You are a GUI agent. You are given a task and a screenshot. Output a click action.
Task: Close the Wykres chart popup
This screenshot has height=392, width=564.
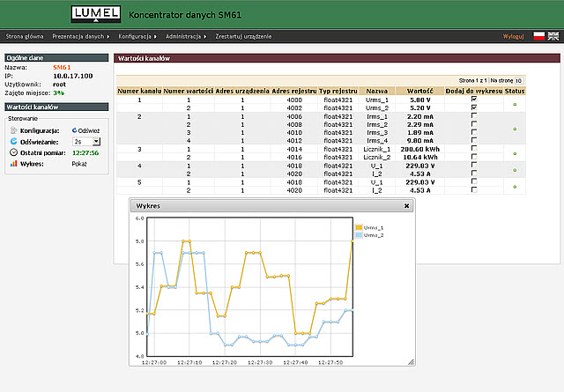pos(406,205)
